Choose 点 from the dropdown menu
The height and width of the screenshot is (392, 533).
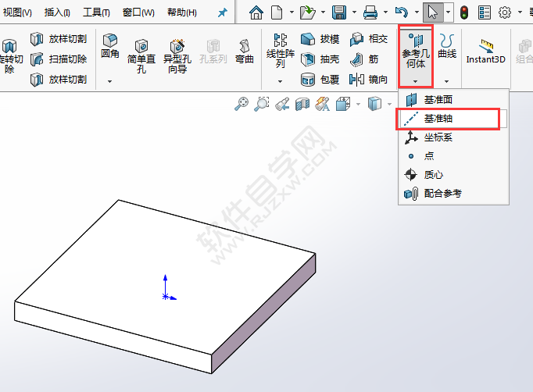coord(453,156)
